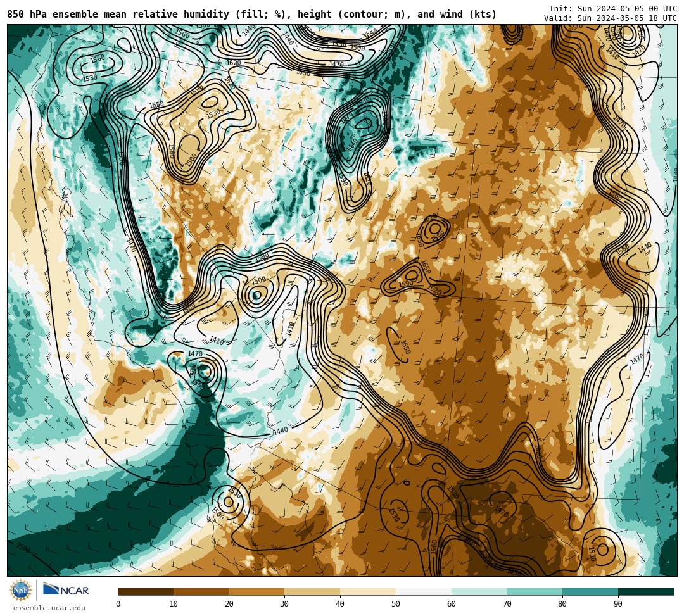The image size is (684, 616).
Task: Click the colorbar tick label 0
Action: (118, 604)
